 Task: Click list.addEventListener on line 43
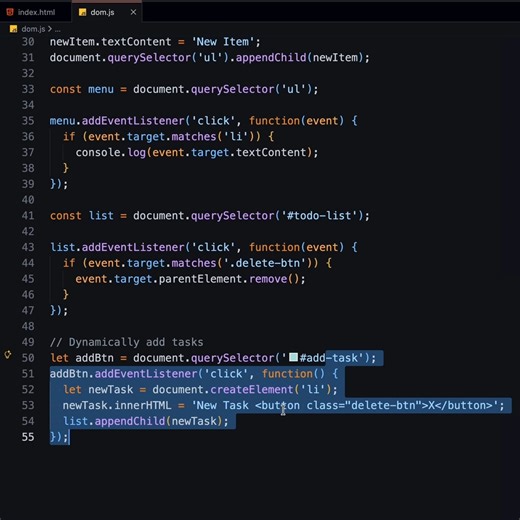click(x=117, y=247)
